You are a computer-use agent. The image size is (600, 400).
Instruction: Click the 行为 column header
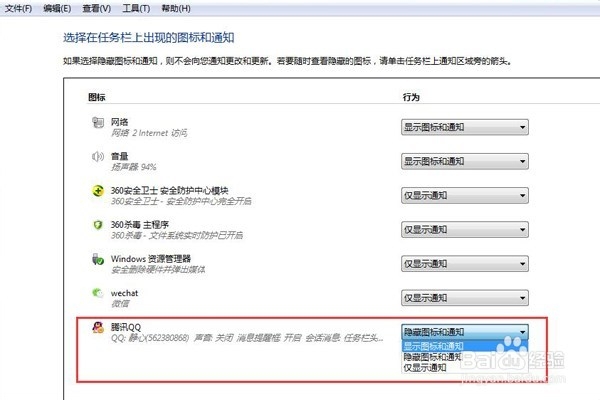[x=411, y=97]
